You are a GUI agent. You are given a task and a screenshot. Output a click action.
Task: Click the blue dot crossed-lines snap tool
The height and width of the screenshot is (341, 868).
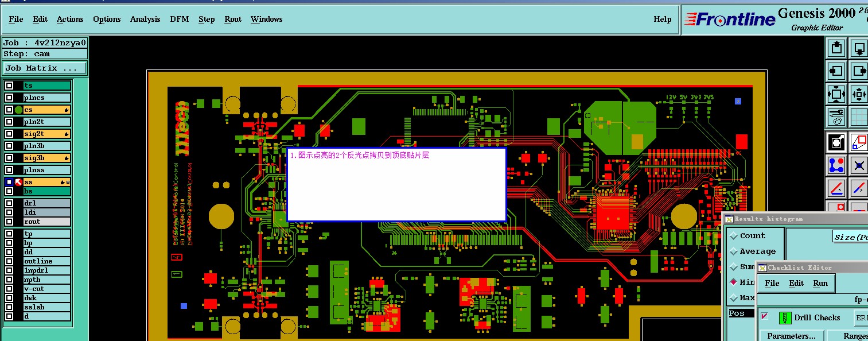point(859,165)
